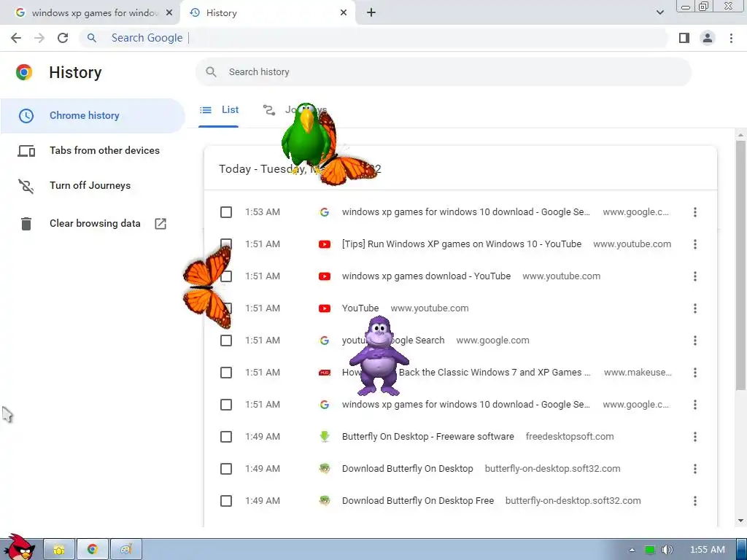The height and width of the screenshot is (560, 747).
Task: Click the Search history field
Action: pos(443,72)
